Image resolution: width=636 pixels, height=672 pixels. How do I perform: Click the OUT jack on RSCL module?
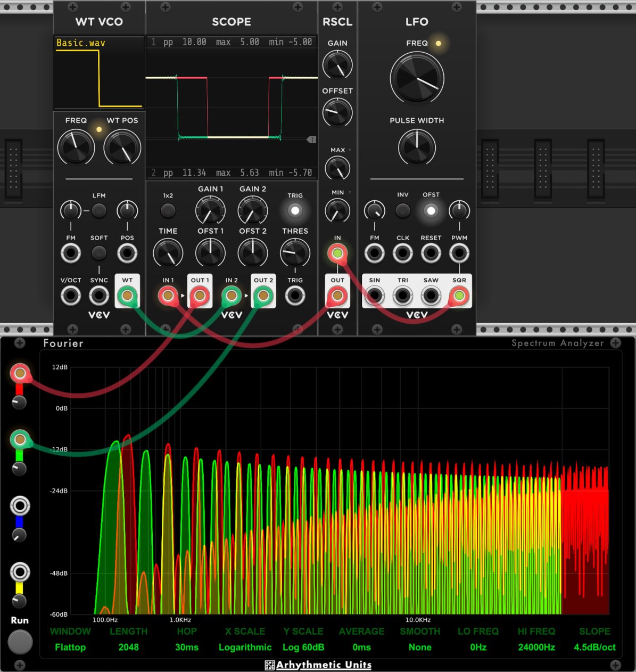[x=337, y=295]
